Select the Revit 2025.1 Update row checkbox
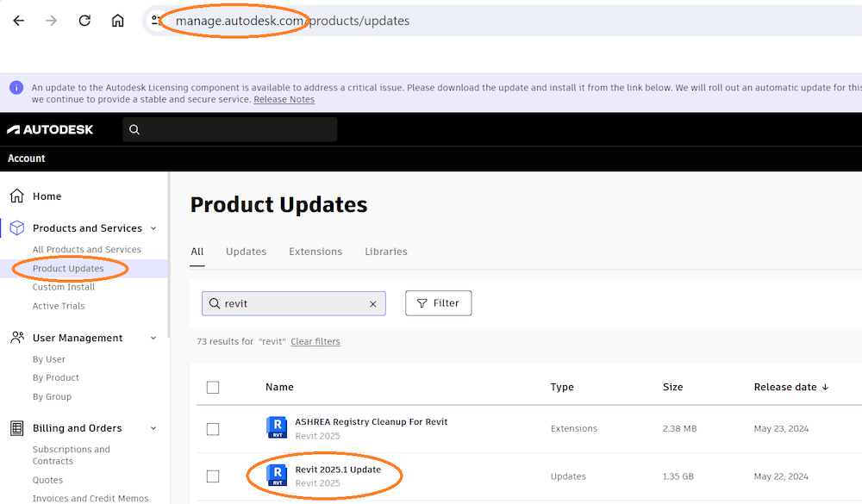862x504 pixels. (213, 476)
